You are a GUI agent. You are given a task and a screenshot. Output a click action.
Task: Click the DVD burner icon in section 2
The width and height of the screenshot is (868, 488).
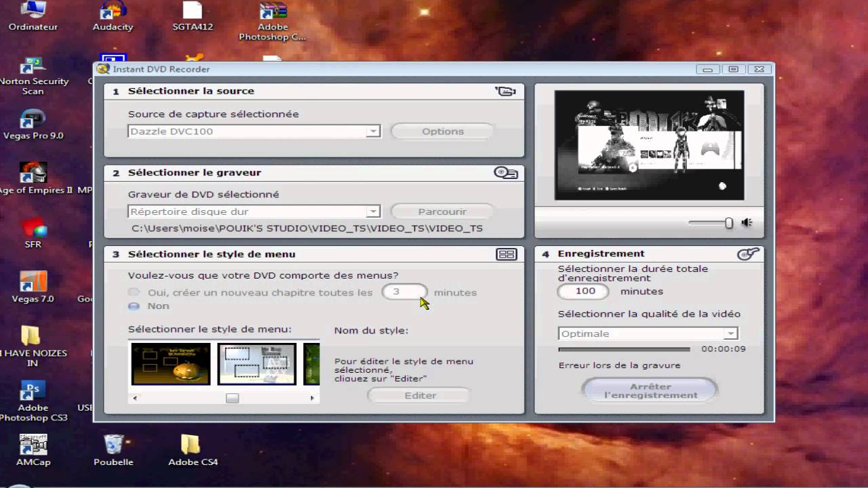506,173
